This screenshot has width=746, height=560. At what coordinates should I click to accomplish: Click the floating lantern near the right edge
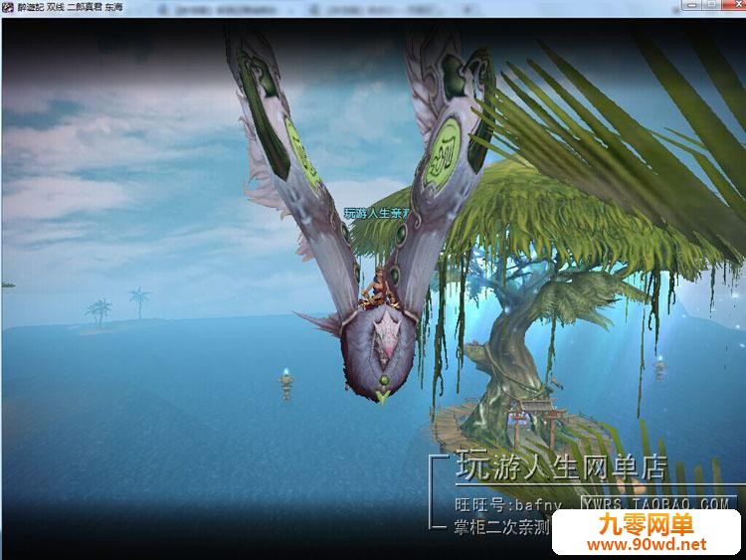[x=658, y=367]
